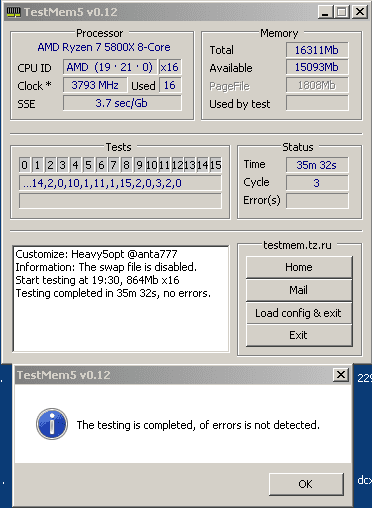Click the Total memory value 16311Mb

point(317,50)
